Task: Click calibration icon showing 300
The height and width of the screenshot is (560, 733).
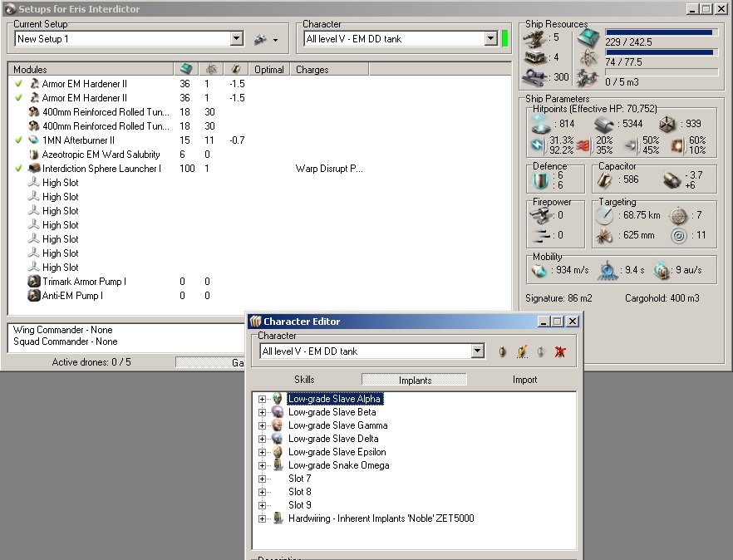Action: click(x=535, y=77)
